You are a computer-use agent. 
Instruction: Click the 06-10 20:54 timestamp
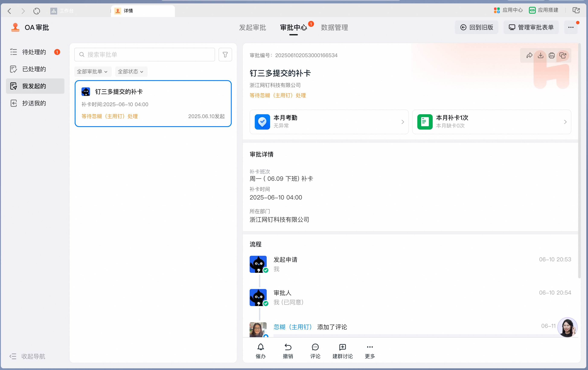pyautogui.click(x=555, y=292)
